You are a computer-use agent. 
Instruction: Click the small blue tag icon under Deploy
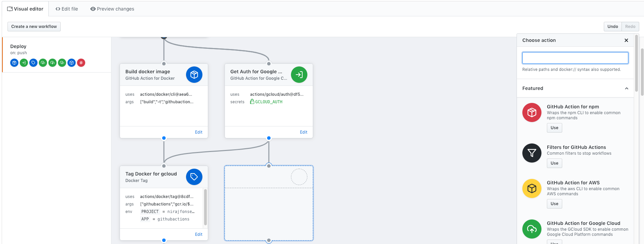pyautogui.click(x=33, y=63)
